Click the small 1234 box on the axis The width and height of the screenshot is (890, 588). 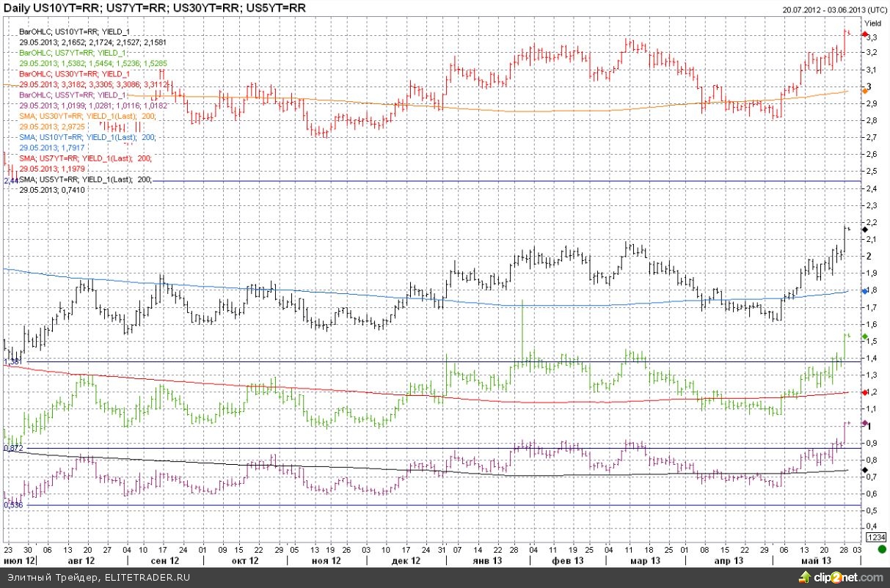click(x=875, y=538)
